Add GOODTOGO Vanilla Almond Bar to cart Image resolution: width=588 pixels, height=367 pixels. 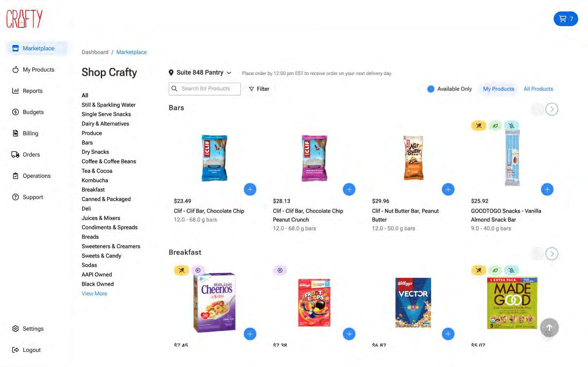coord(547,190)
